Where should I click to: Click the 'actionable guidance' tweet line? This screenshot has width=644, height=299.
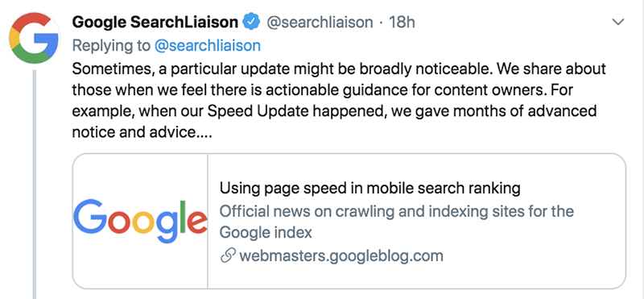pyautogui.click(x=323, y=90)
